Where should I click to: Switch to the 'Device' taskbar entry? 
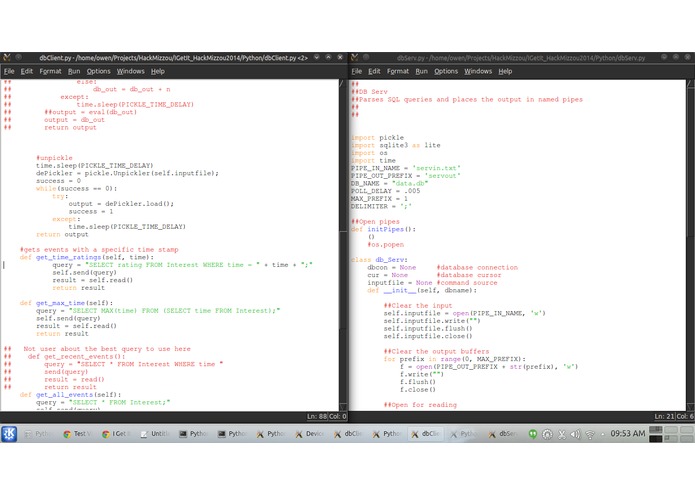[309, 434]
